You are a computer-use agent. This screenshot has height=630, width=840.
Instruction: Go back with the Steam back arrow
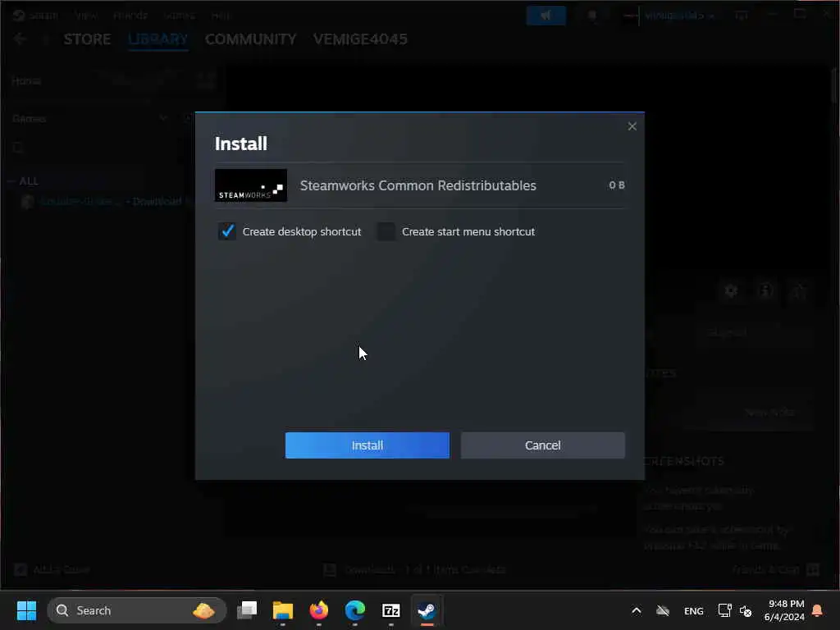[20, 39]
